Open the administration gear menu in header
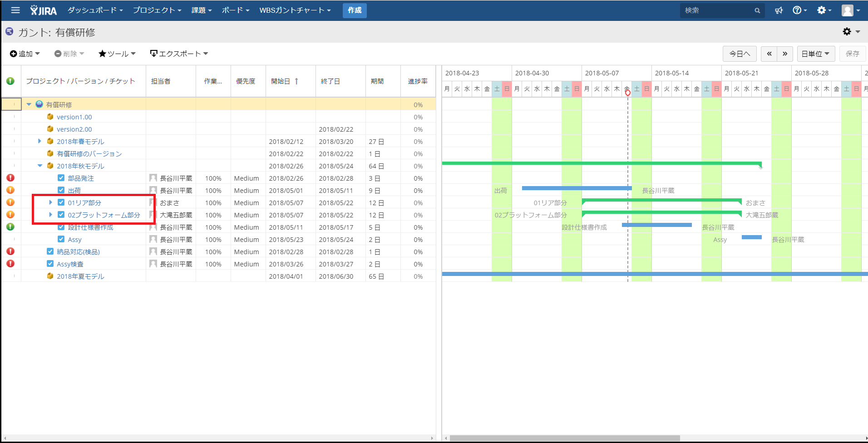The height and width of the screenshot is (443, 868). [x=824, y=10]
